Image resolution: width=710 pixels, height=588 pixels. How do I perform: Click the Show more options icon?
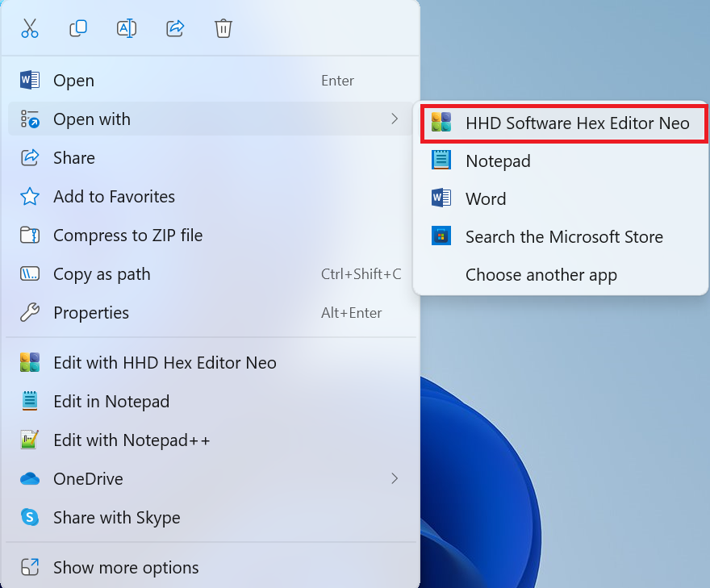(30, 567)
